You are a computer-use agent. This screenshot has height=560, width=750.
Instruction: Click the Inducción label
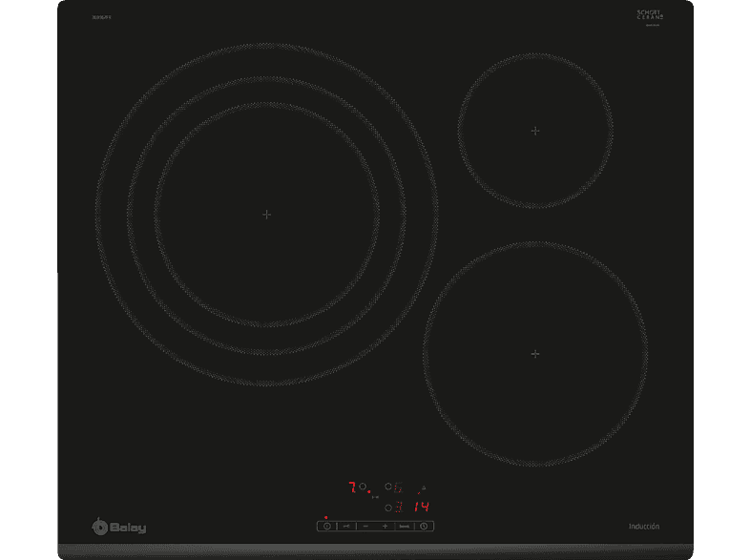point(644,527)
